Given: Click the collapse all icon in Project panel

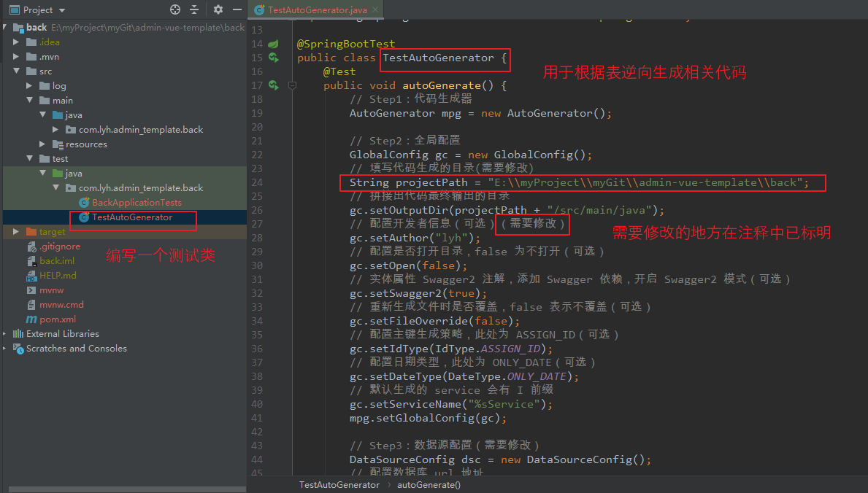Looking at the screenshot, I should click(x=193, y=9).
